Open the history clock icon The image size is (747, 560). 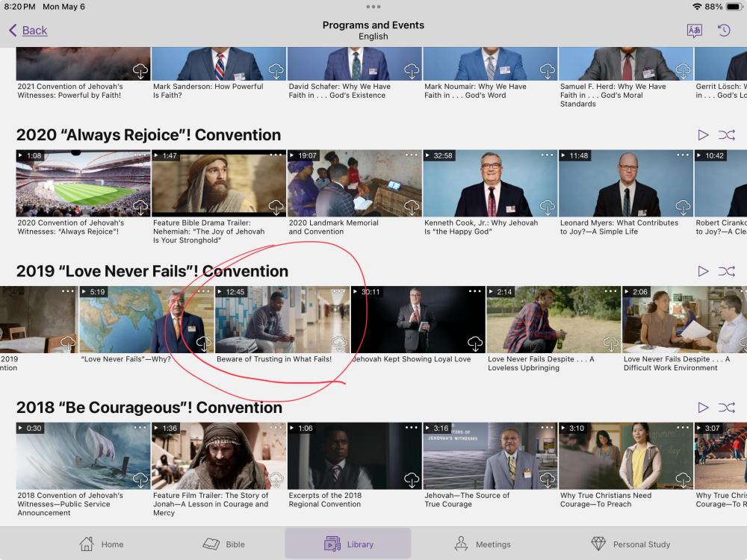pyautogui.click(x=724, y=31)
